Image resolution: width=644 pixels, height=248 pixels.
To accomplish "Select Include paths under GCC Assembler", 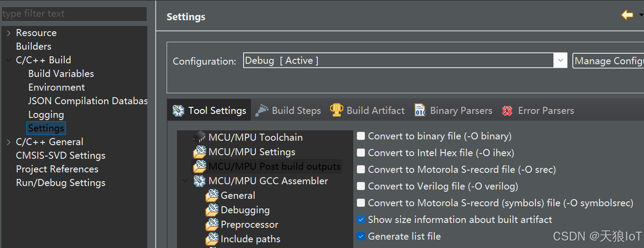I will click(x=250, y=239).
